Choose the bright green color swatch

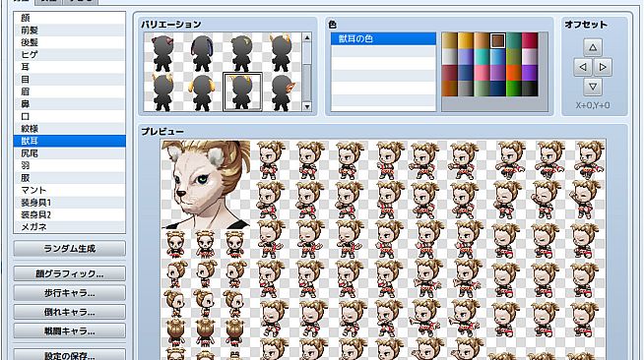tap(514, 89)
